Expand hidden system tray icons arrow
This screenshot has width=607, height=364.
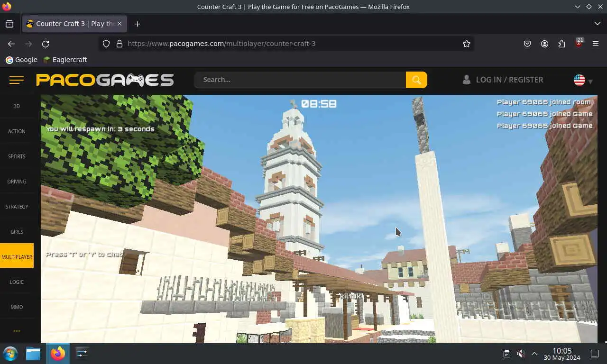click(534, 354)
